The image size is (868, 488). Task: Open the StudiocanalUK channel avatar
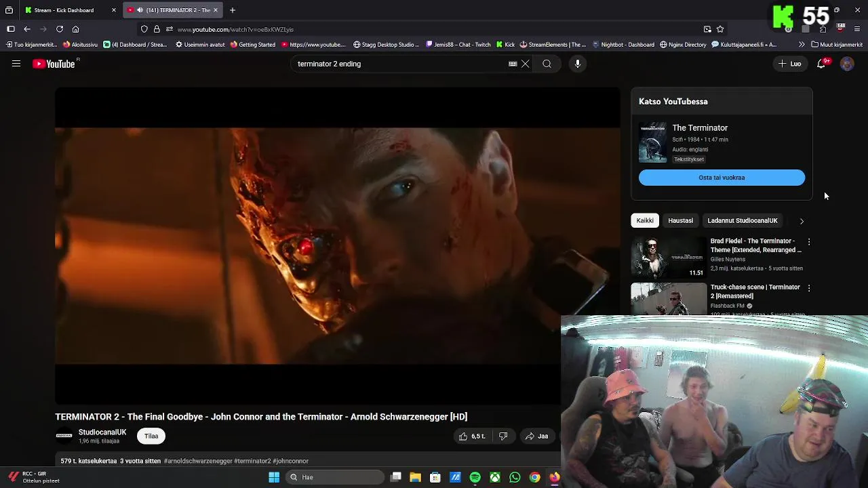click(x=64, y=436)
